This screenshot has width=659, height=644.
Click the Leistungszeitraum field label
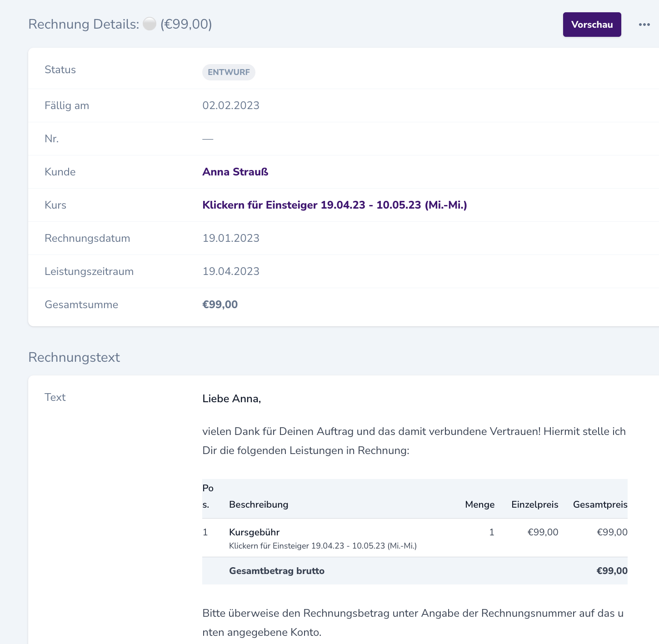coord(89,271)
